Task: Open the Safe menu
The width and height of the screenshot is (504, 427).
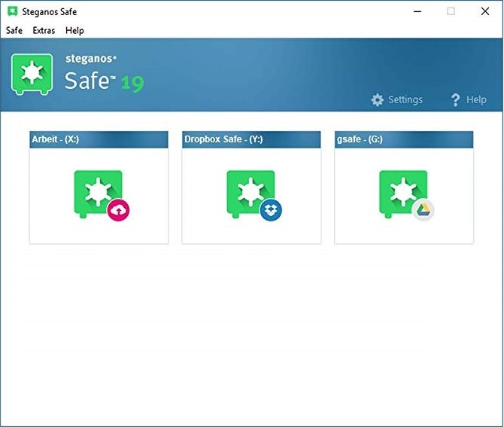Action: (x=14, y=31)
